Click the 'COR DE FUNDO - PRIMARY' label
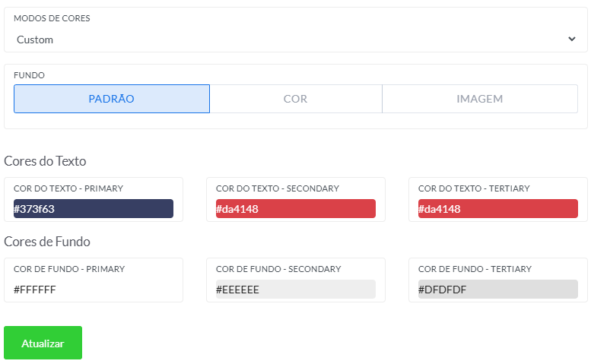Viewport: 591px width, 364px height. [x=69, y=269]
